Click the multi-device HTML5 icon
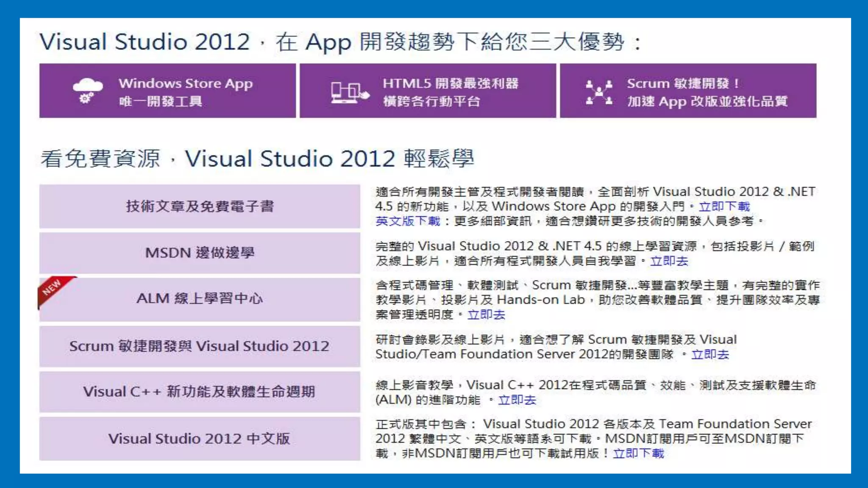The width and height of the screenshot is (868, 488). [350, 92]
